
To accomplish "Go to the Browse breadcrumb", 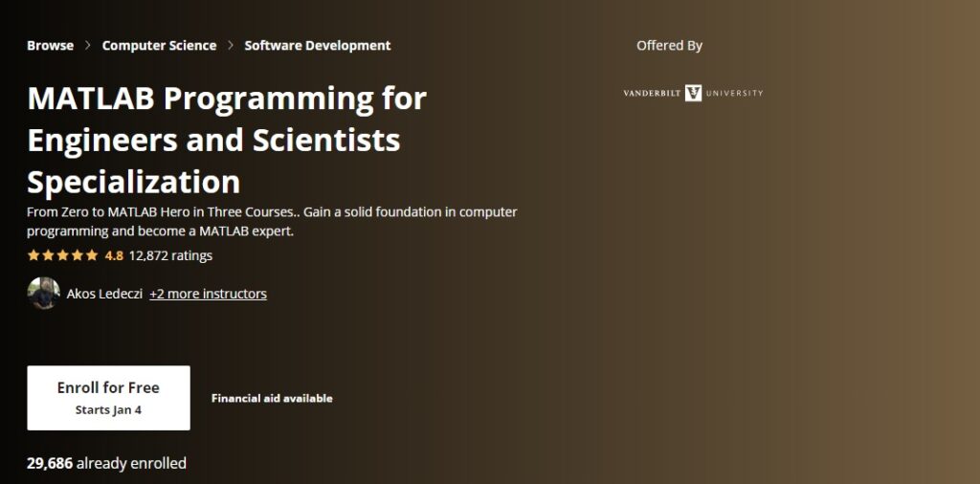I will 50,46.
